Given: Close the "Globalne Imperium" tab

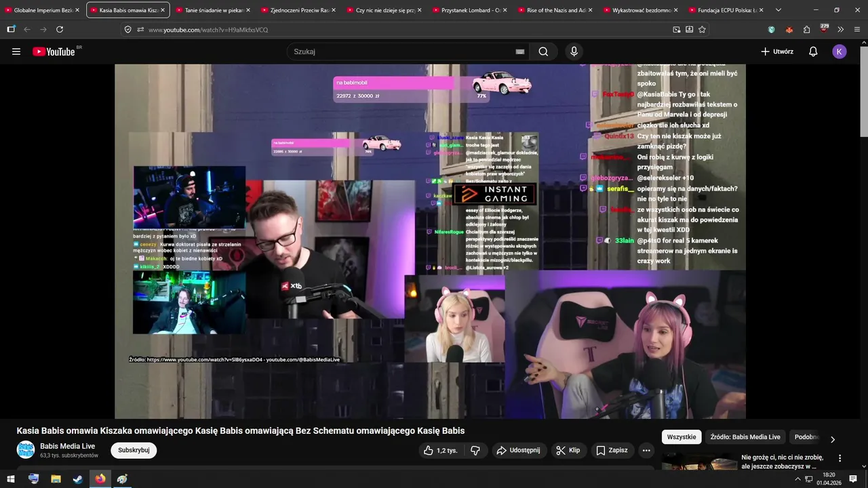Looking at the screenshot, I should point(77,10).
